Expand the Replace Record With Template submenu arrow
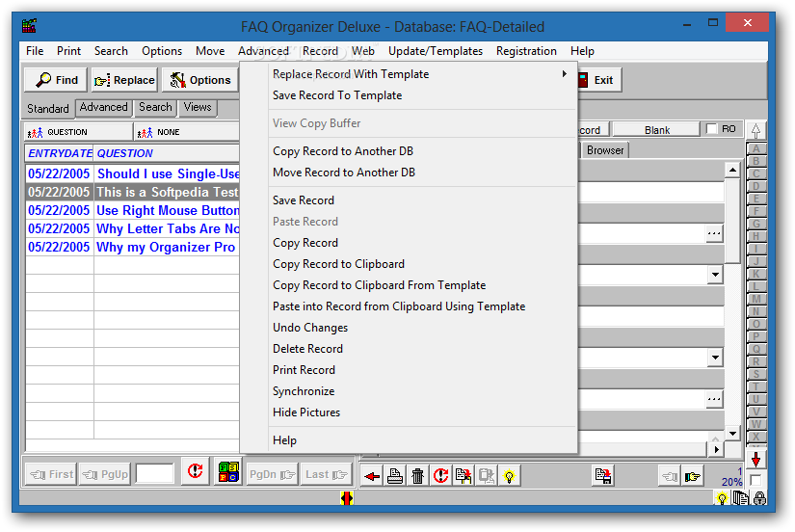This screenshot has width=795, height=532. click(x=565, y=74)
